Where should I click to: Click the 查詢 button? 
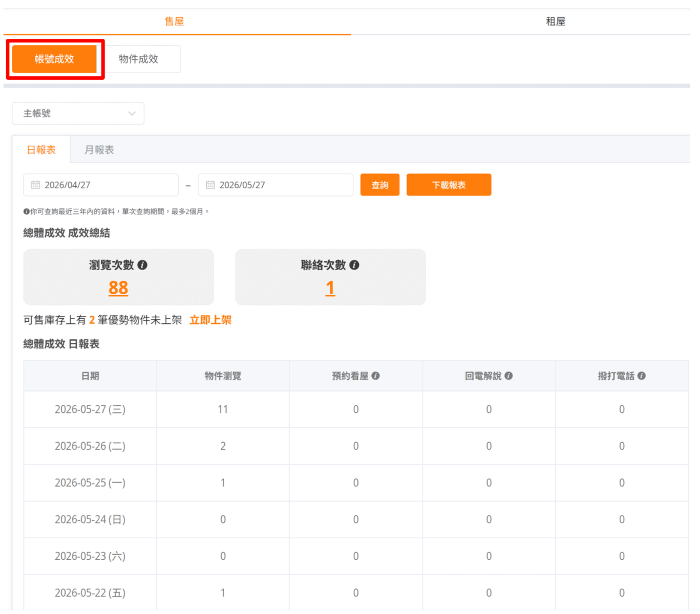tap(380, 185)
